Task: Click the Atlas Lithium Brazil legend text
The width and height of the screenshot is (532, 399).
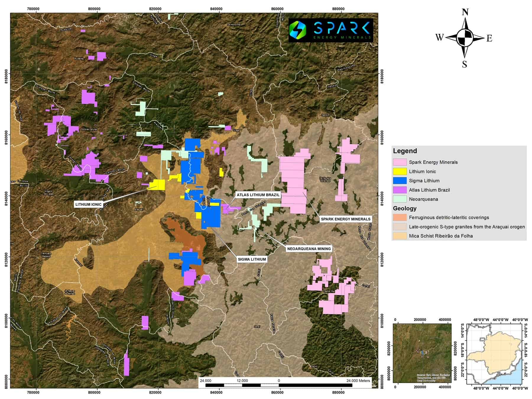Action: point(429,190)
